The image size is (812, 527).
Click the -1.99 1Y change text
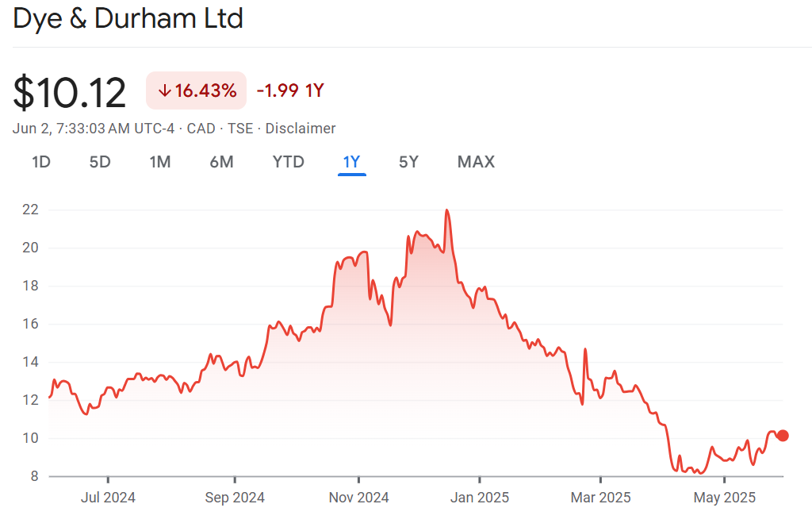tap(290, 91)
